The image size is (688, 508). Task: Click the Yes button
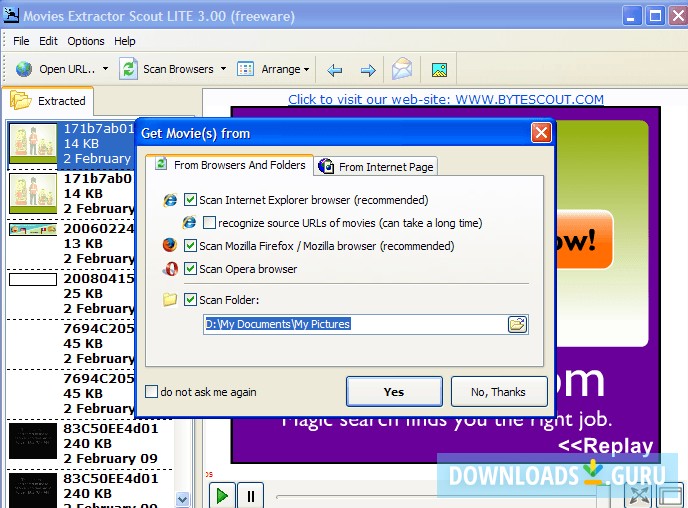click(x=394, y=392)
